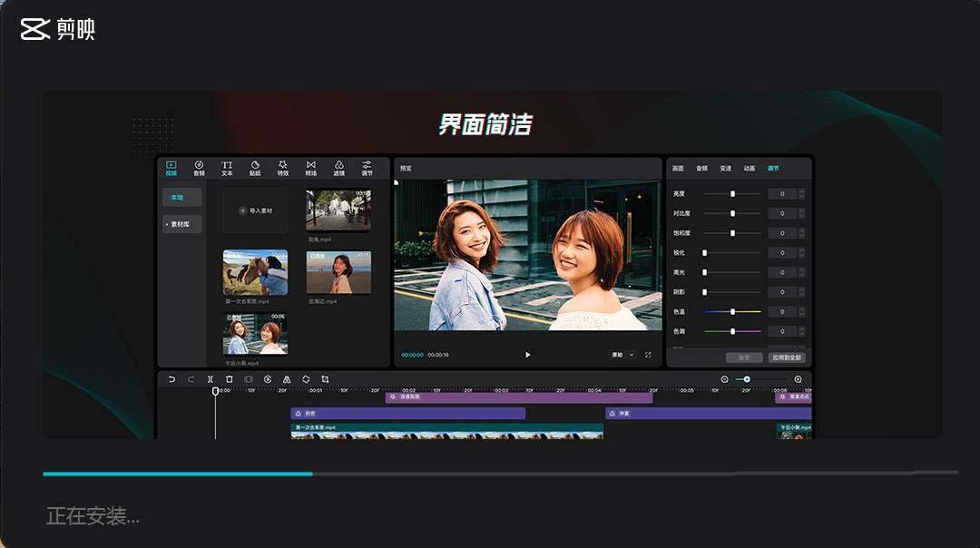Image resolution: width=980 pixels, height=548 pixels.
Task: Click the 对比度 value stepper down arrow
Action: point(801,216)
